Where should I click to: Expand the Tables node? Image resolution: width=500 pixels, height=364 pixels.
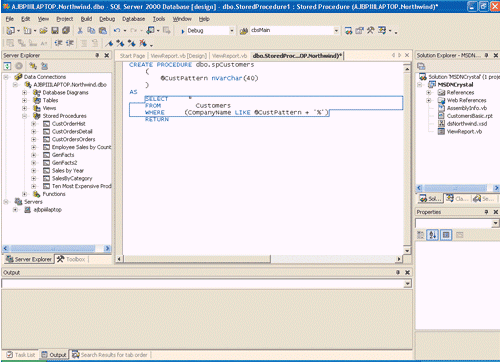pos(25,100)
